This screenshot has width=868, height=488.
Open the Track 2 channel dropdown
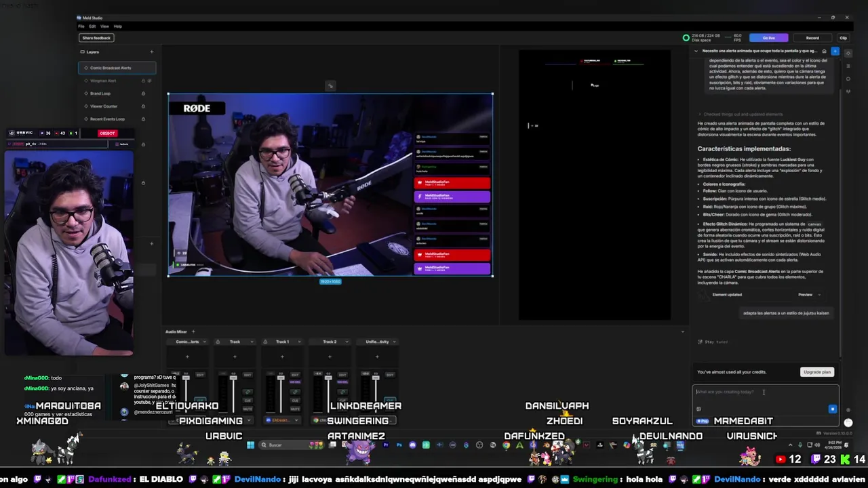347,342
